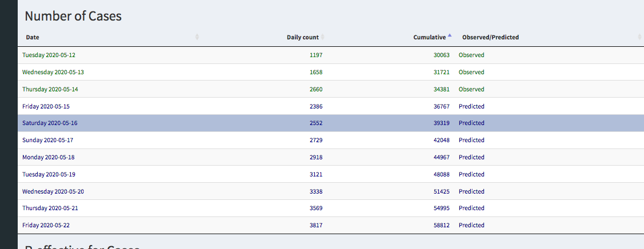644x249 pixels.
Task: Sort table by Date column header
Action: coord(33,37)
